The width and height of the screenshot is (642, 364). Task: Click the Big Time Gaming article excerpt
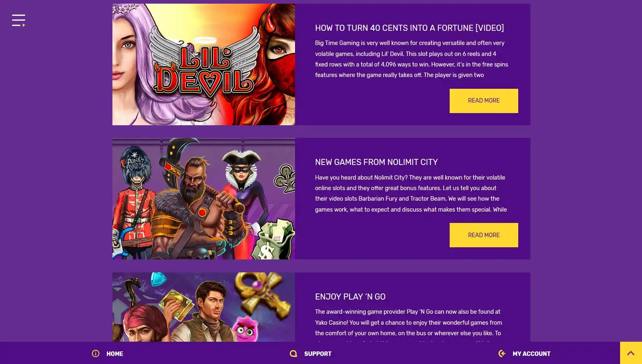(x=411, y=59)
